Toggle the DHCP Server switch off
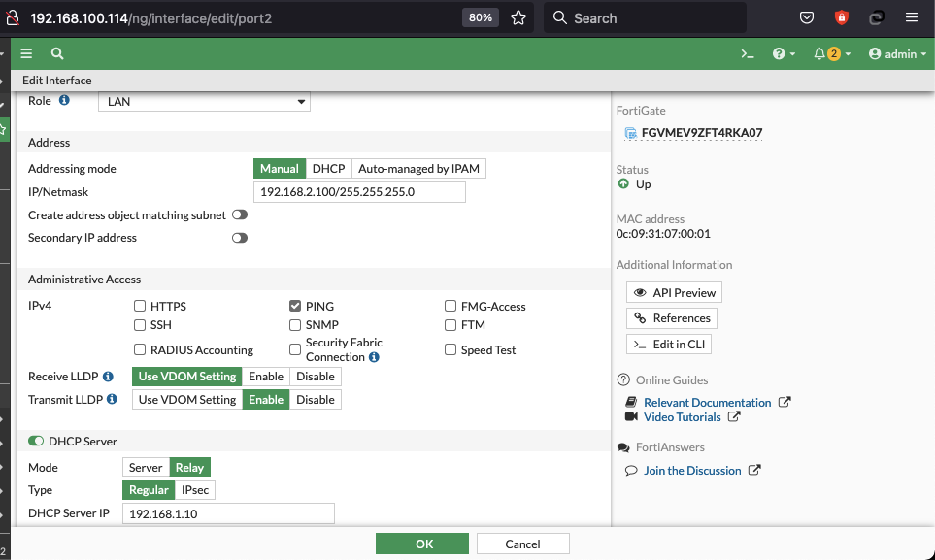935x560 pixels. (x=36, y=441)
